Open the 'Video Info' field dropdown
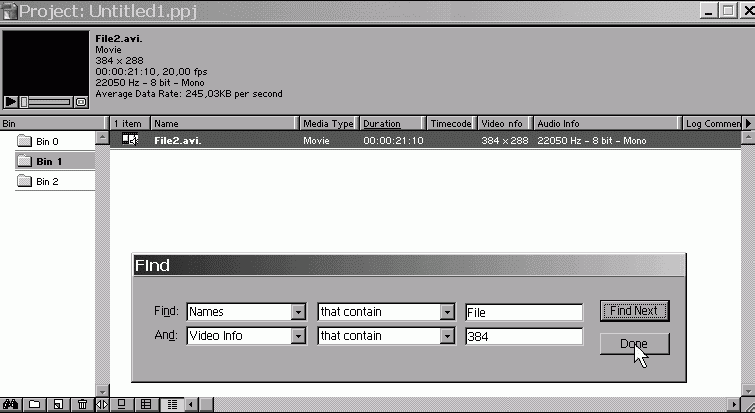 297,337
